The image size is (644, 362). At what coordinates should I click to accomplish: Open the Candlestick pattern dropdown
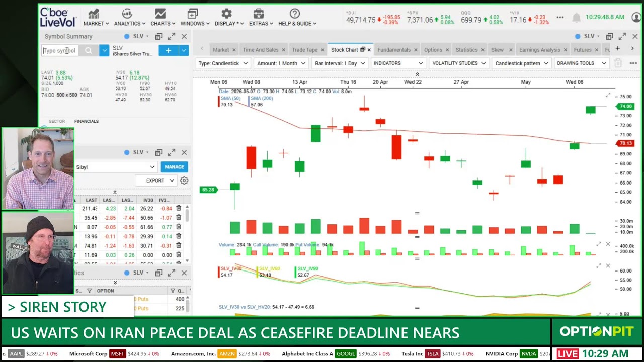522,63
